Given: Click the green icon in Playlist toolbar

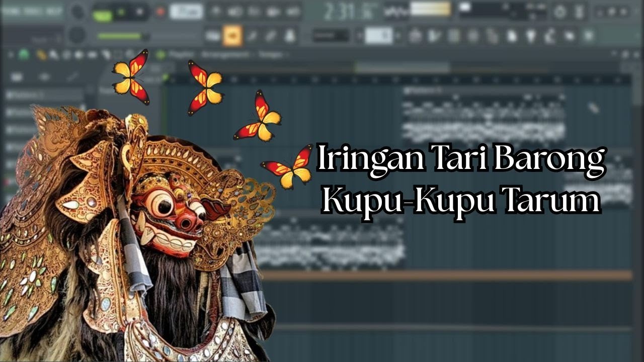Looking at the screenshot, I should 23,54.
